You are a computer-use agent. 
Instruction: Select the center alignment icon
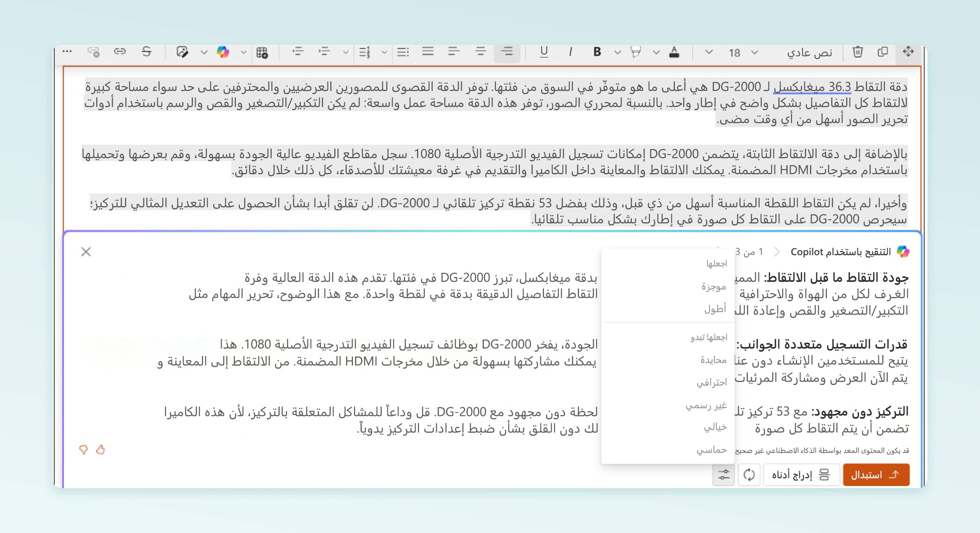click(481, 51)
